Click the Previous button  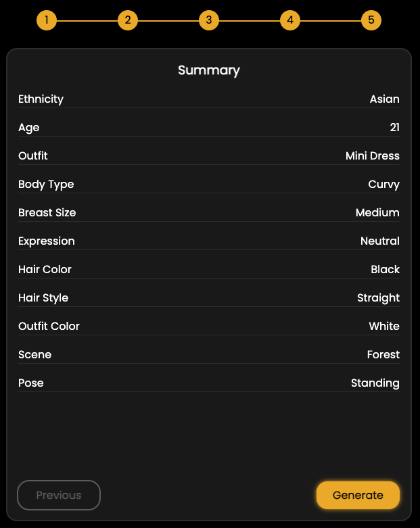pos(59,495)
